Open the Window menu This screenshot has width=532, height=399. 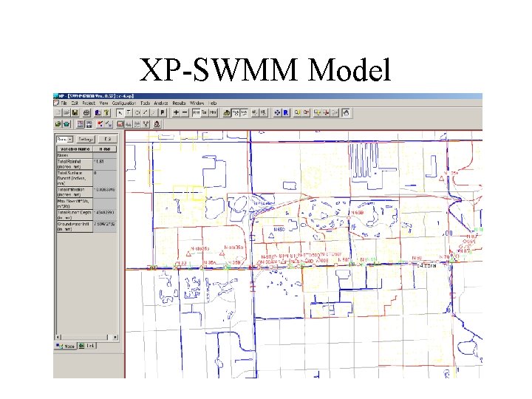197,103
